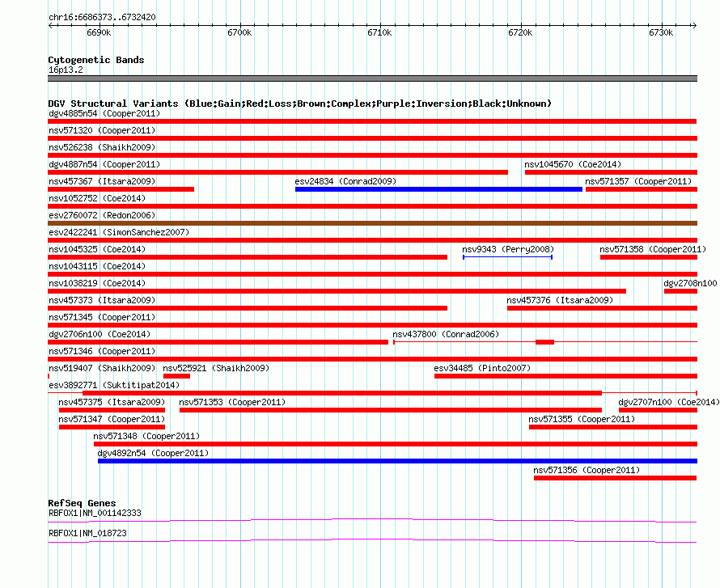
Task: Select the 6730k ruler position
Action: [x=661, y=32]
